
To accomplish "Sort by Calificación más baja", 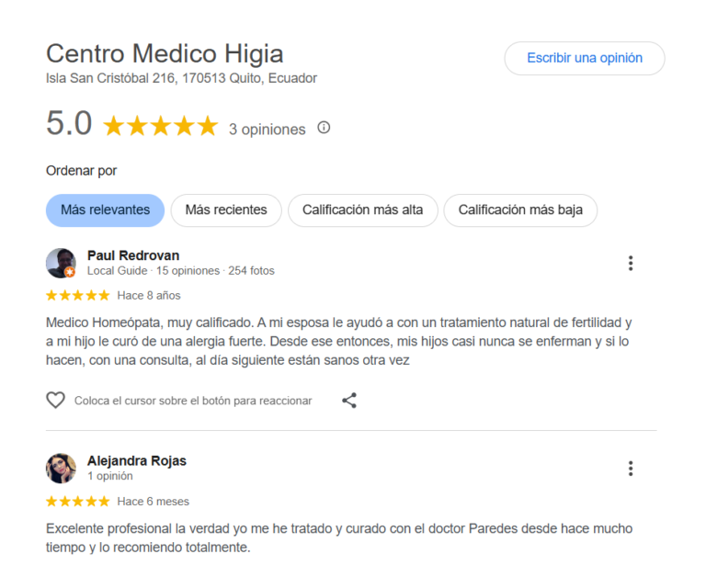I will [520, 210].
